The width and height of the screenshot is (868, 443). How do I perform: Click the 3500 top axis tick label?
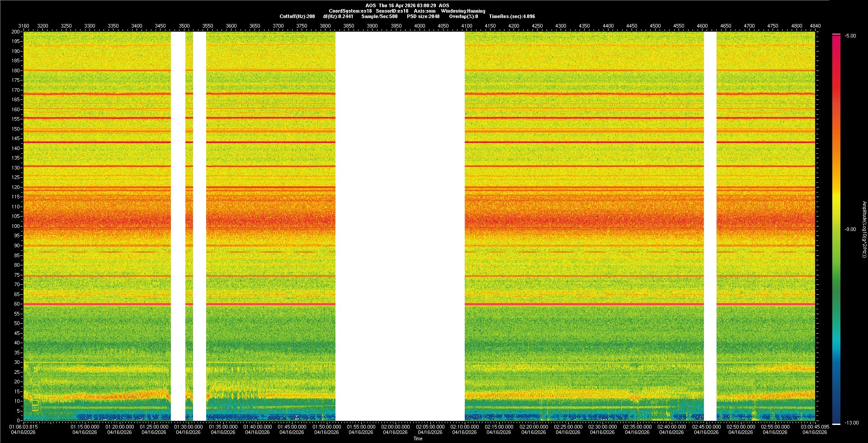[184, 26]
